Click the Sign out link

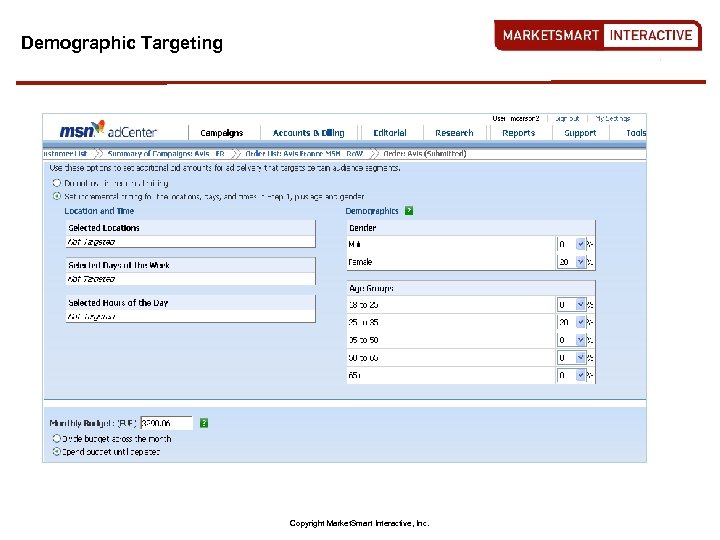coord(567,118)
